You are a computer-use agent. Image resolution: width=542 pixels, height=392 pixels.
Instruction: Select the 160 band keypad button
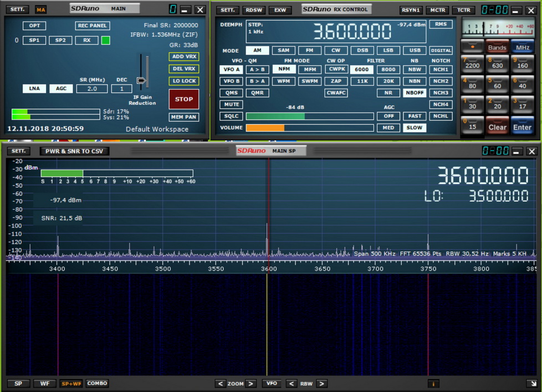tap(522, 64)
